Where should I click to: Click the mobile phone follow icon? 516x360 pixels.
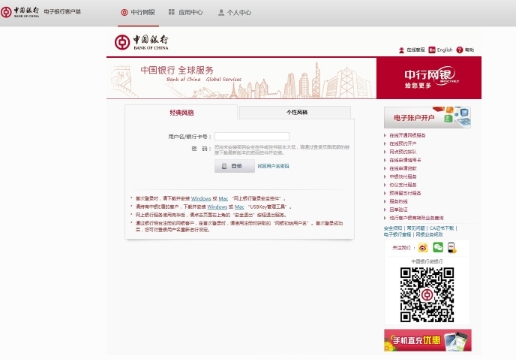click(x=452, y=248)
